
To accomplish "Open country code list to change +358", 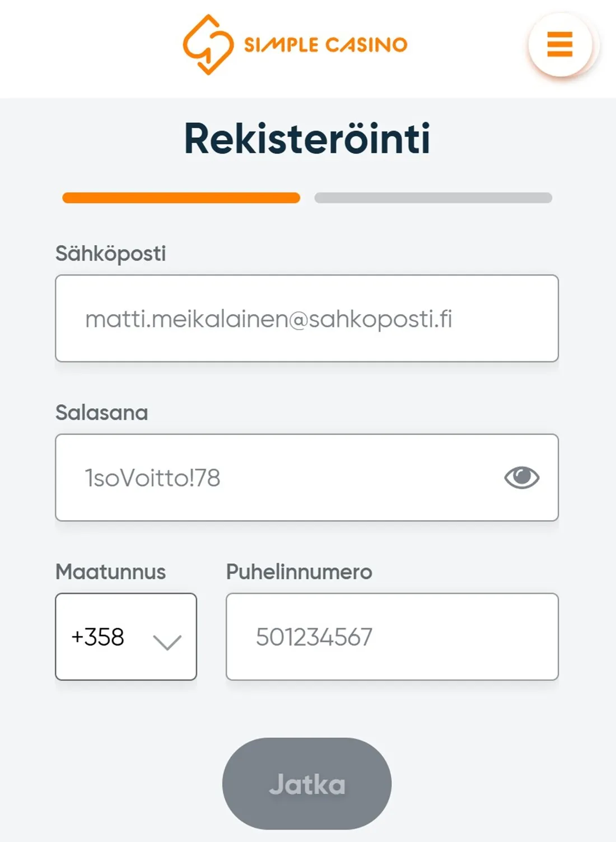I will click(126, 637).
